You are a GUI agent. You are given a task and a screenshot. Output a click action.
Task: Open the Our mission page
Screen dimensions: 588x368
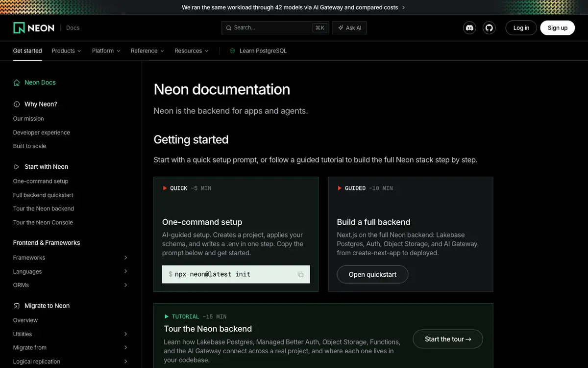tap(28, 119)
